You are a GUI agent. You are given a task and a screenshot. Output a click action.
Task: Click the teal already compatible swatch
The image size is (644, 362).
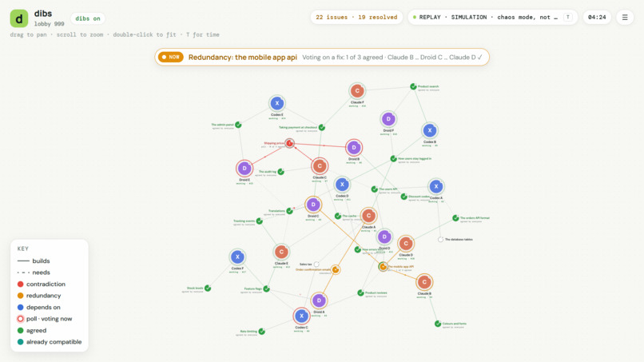click(x=21, y=342)
